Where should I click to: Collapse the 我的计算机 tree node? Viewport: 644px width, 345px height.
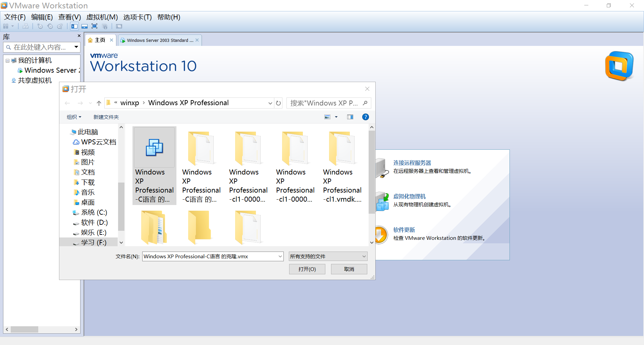point(7,61)
